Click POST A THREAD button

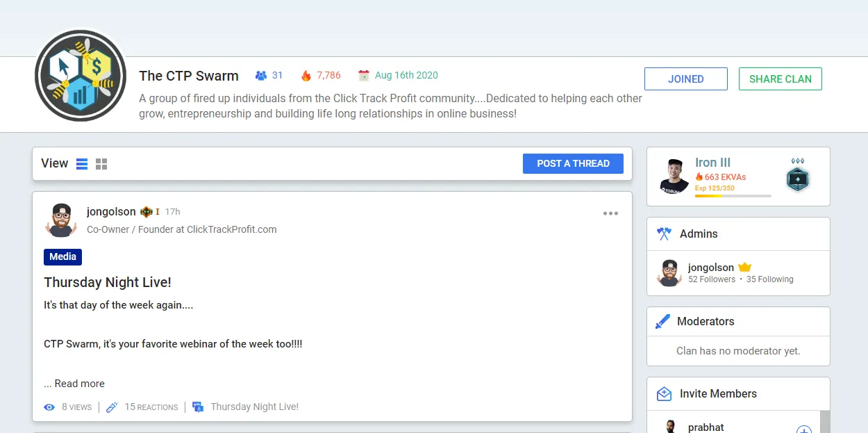[x=573, y=163]
